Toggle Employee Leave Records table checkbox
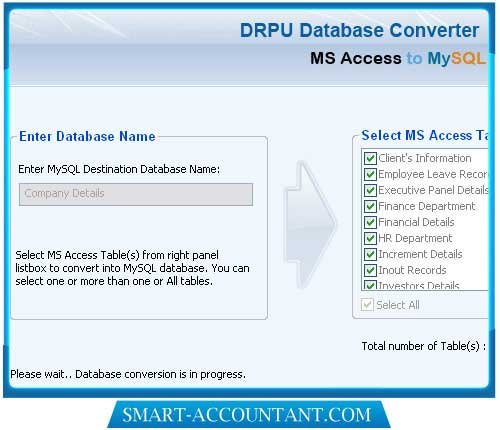Screen dimensions: 500x430 370,174
